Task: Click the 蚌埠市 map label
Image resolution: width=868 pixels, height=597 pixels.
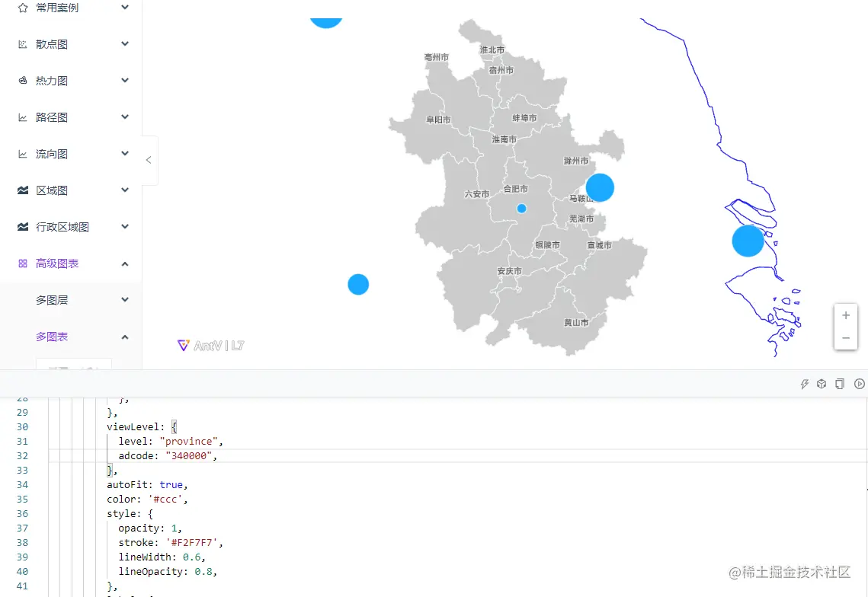Action: 524,118
